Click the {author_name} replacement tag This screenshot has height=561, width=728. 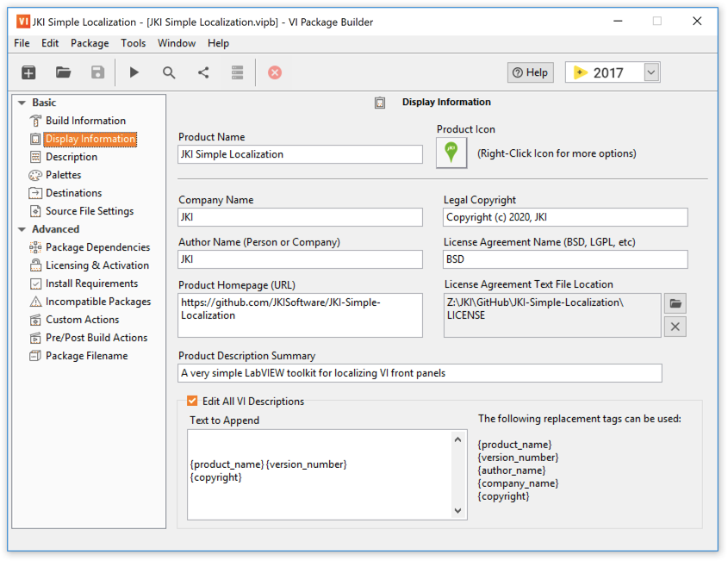point(512,471)
